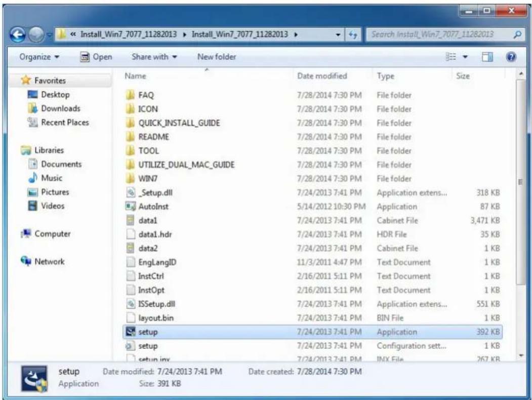Screen dimensions: 532x400
Task: Click the first Install_Win7_7077_11282013 breadcrumb
Action: [129, 34]
